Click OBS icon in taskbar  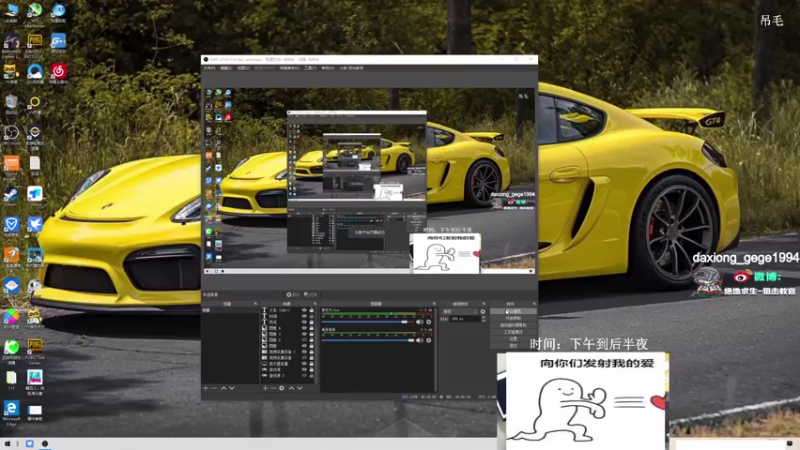pos(45,444)
